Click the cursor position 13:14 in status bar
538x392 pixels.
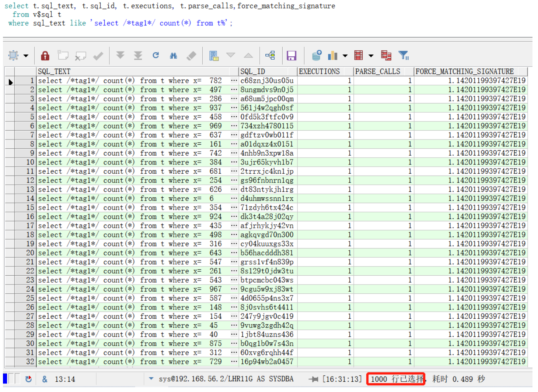point(65,379)
